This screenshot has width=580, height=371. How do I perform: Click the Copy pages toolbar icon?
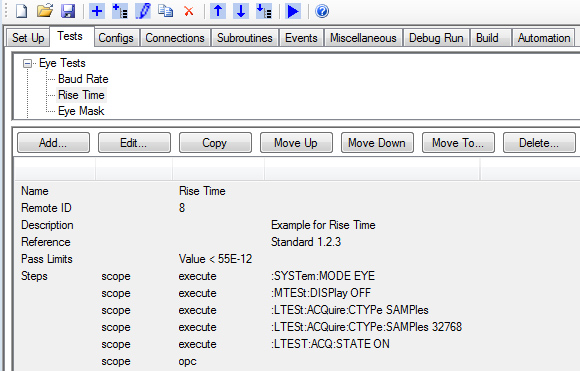pos(165,11)
